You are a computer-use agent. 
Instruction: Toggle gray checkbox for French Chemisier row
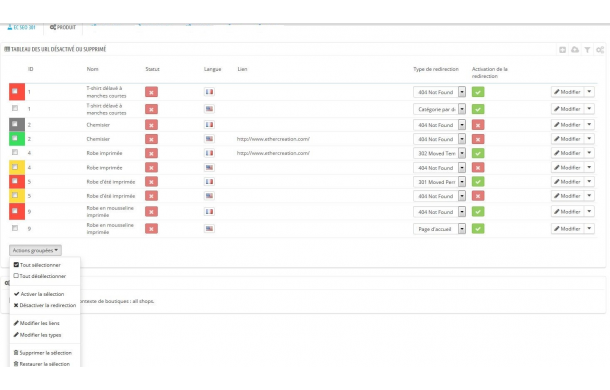pyautogui.click(x=15, y=124)
